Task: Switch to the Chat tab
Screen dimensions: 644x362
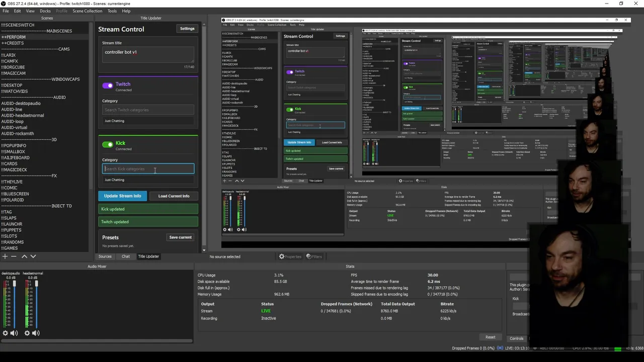Action: (126, 256)
